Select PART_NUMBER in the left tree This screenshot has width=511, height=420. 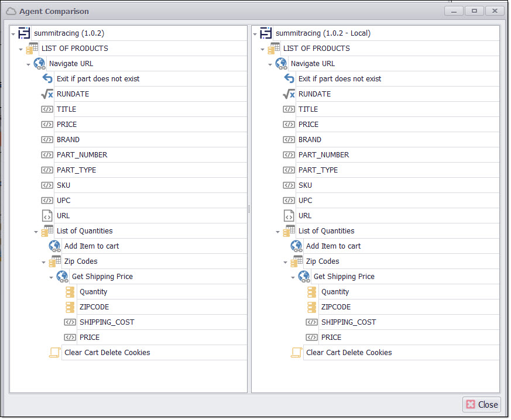pos(82,155)
